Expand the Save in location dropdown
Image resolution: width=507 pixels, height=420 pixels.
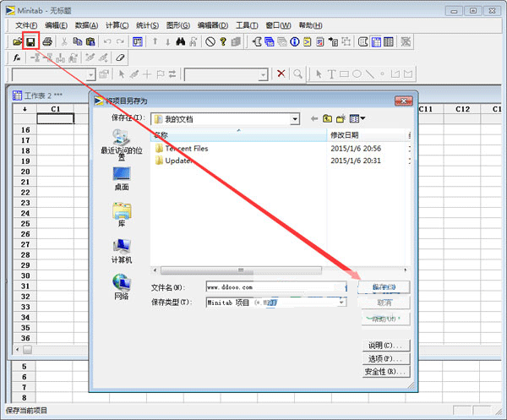pos(295,119)
